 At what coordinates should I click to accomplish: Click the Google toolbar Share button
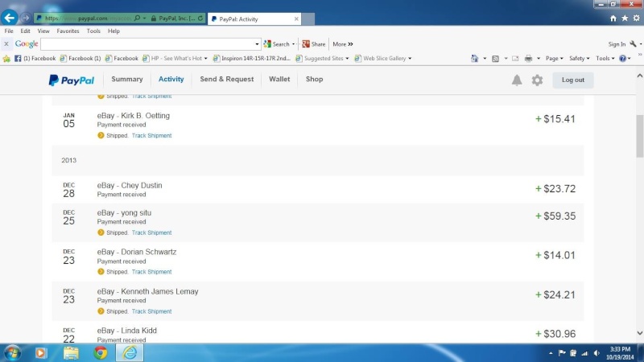pos(314,44)
